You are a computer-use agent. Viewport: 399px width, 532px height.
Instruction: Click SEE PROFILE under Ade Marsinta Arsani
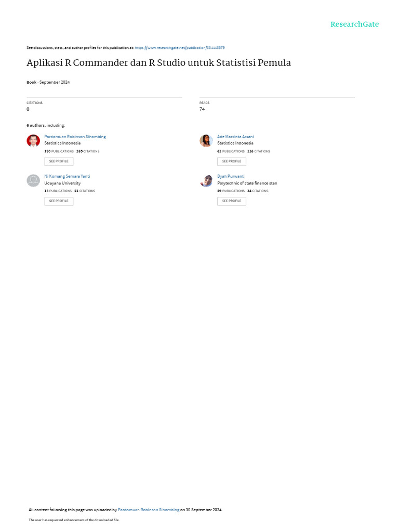(232, 162)
